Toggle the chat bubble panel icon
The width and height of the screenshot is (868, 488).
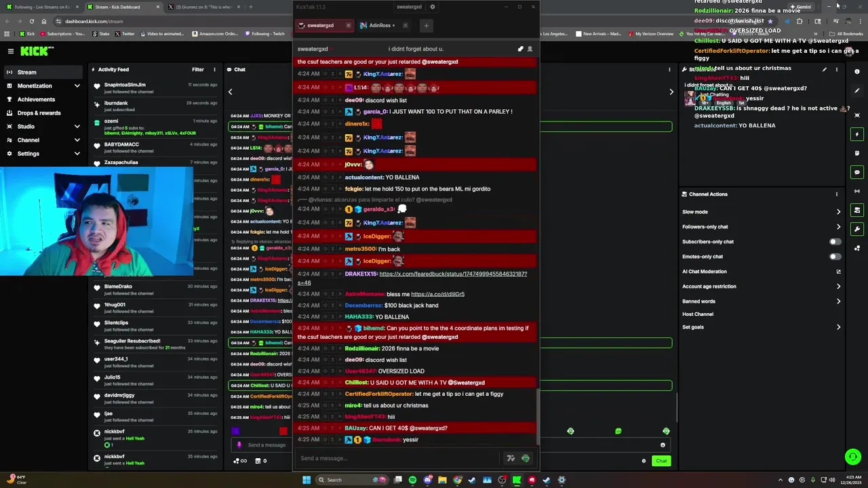pyautogui.click(x=857, y=172)
